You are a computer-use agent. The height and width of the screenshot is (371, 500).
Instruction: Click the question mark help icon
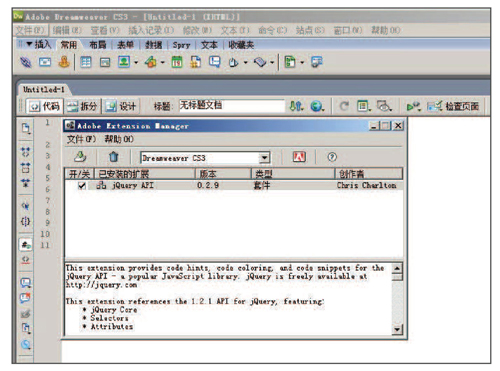click(332, 157)
